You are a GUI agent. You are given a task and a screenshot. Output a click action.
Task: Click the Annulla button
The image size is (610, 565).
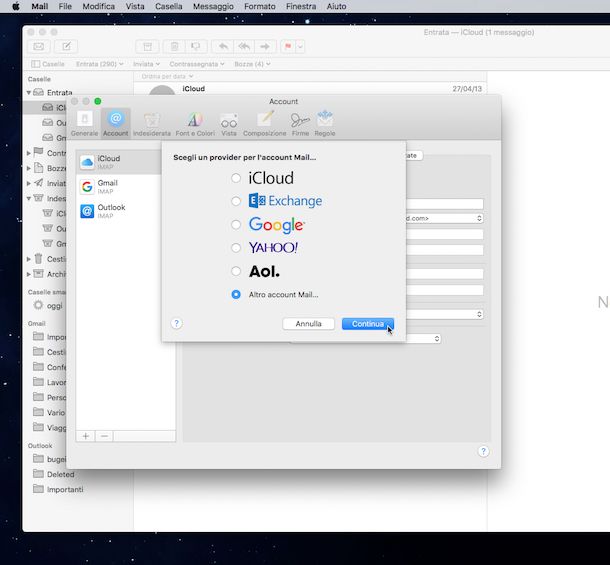pyautogui.click(x=309, y=324)
